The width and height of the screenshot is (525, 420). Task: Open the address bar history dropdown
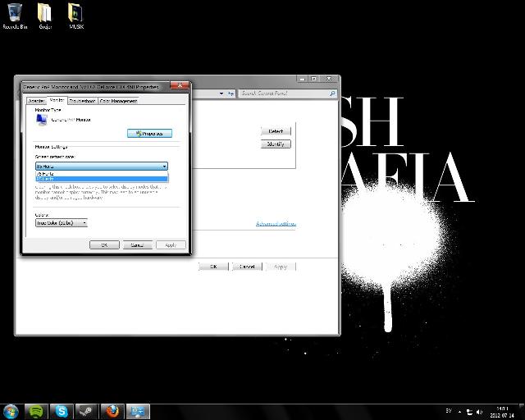tap(221, 94)
